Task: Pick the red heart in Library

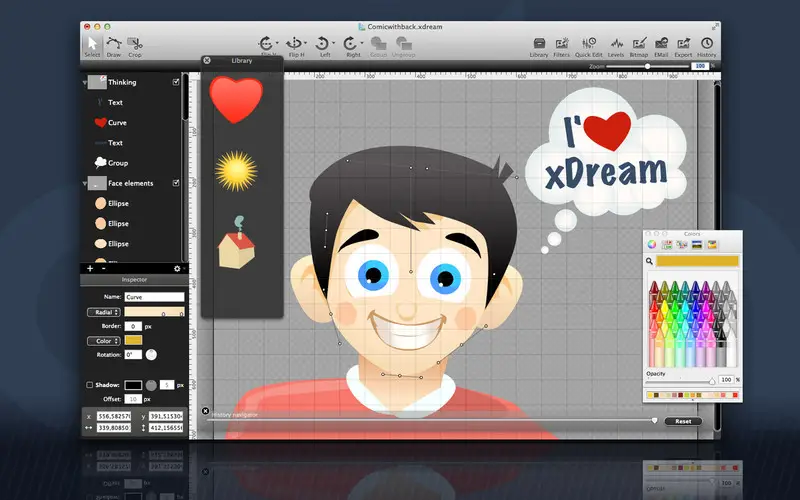Action: 236,99
